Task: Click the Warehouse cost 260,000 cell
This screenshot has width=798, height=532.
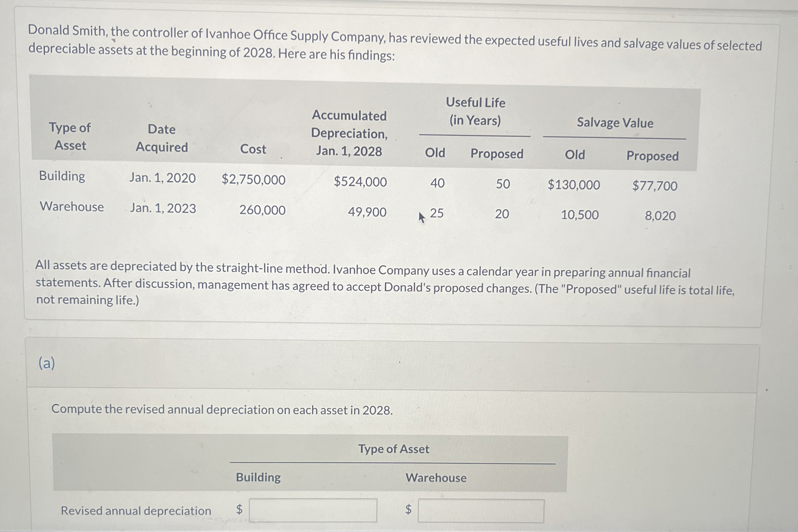Action: [x=262, y=210]
